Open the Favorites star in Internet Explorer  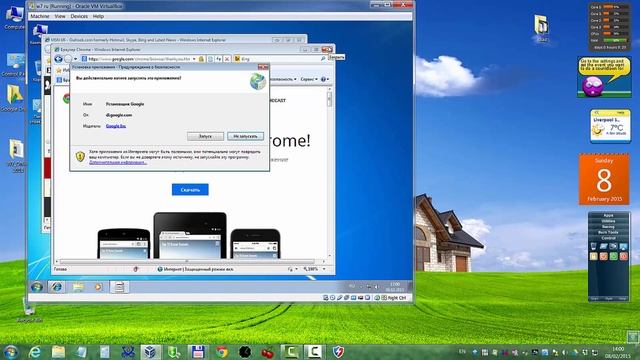click(59, 70)
